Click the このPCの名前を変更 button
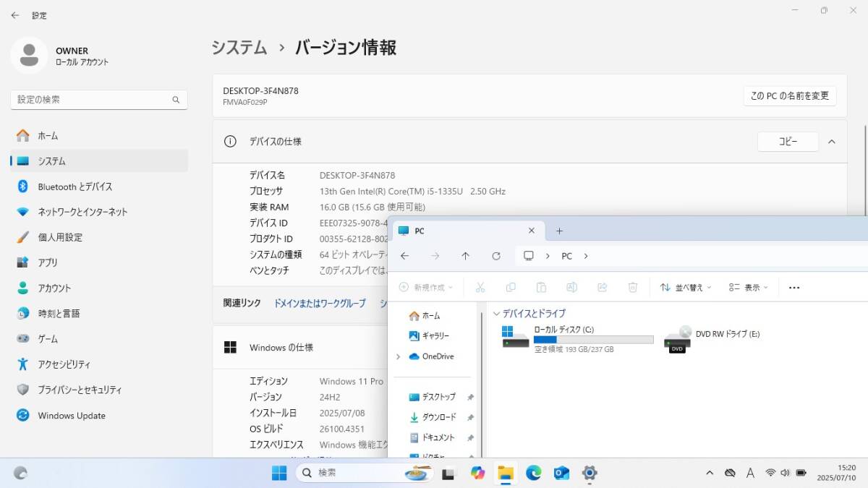 (x=790, y=95)
